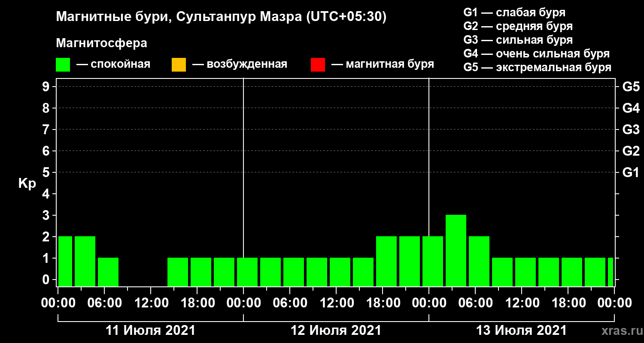
Task: Click the '12 Июля 2021' date label
Action: click(x=336, y=331)
